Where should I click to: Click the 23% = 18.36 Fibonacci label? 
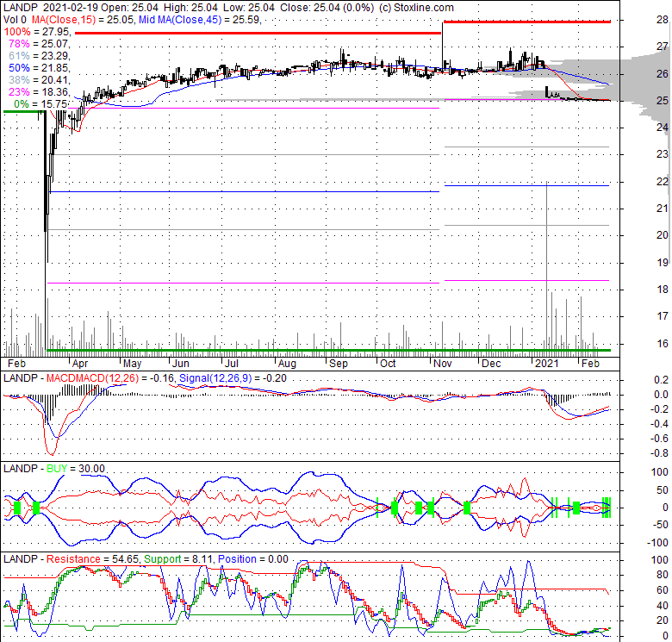click(x=39, y=91)
